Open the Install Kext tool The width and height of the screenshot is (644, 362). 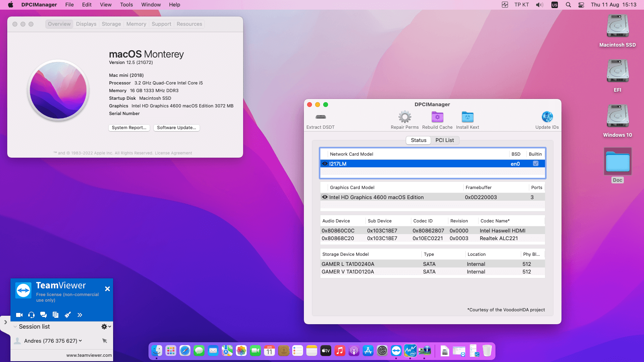coord(467,117)
